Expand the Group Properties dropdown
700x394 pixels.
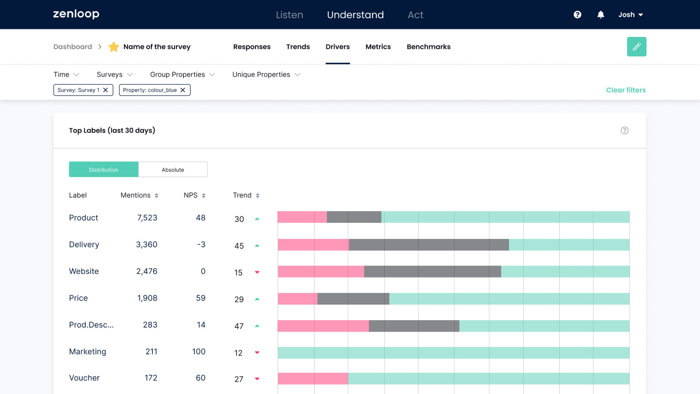(x=182, y=75)
